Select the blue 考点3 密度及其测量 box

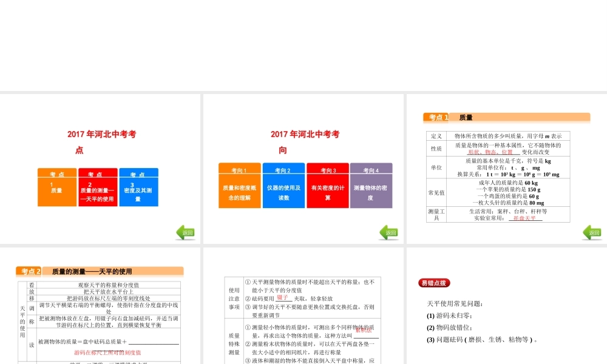click(x=138, y=187)
